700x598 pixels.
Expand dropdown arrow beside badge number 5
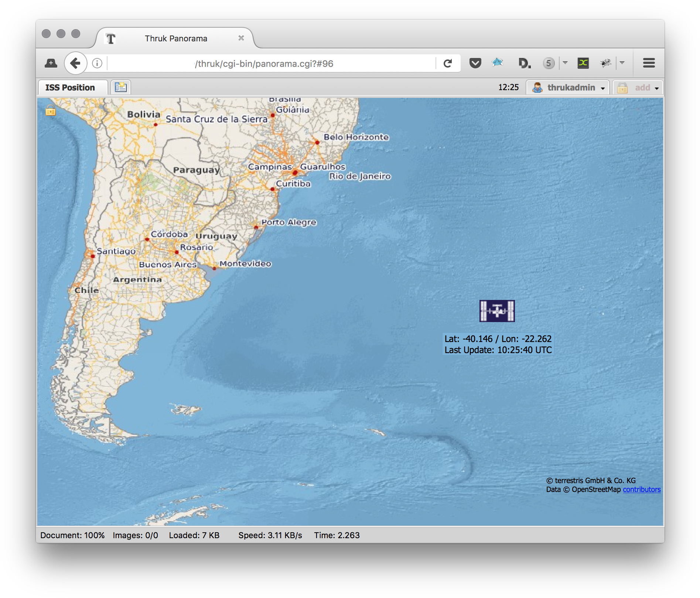565,63
